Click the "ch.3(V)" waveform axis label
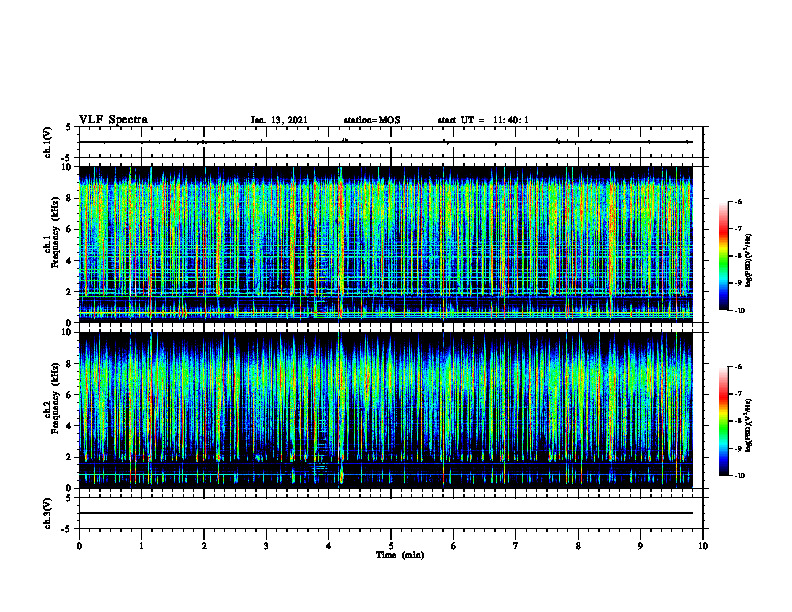This screenshot has height=612, width=792. point(48,513)
